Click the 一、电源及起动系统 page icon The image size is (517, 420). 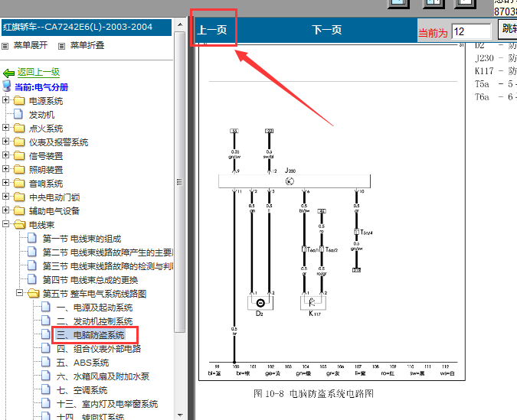[x=46, y=307]
